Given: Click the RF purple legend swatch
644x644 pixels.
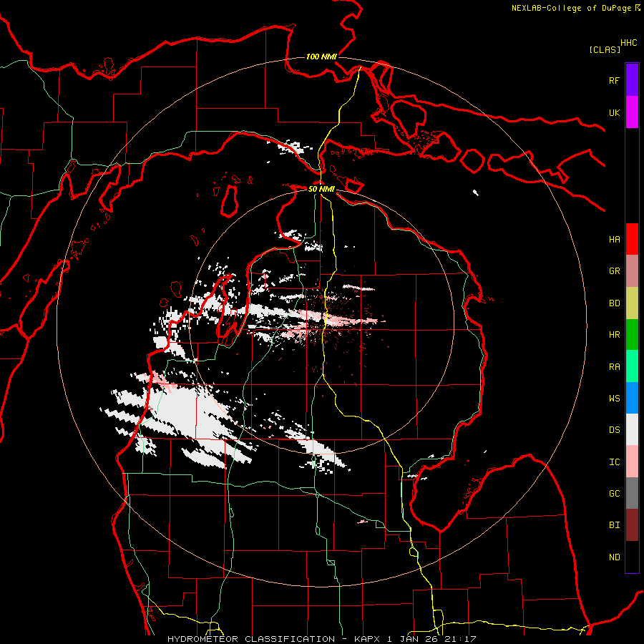Looking at the screenshot, I should 632,80.
